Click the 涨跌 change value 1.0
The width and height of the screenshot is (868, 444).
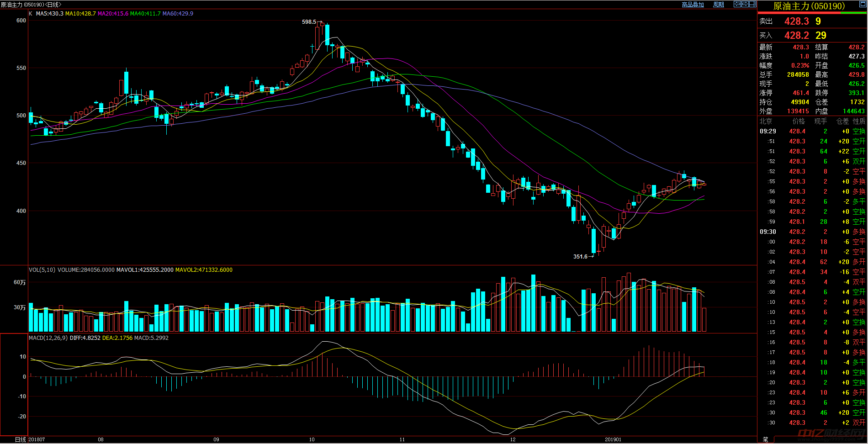pyautogui.click(x=804, y=56)
